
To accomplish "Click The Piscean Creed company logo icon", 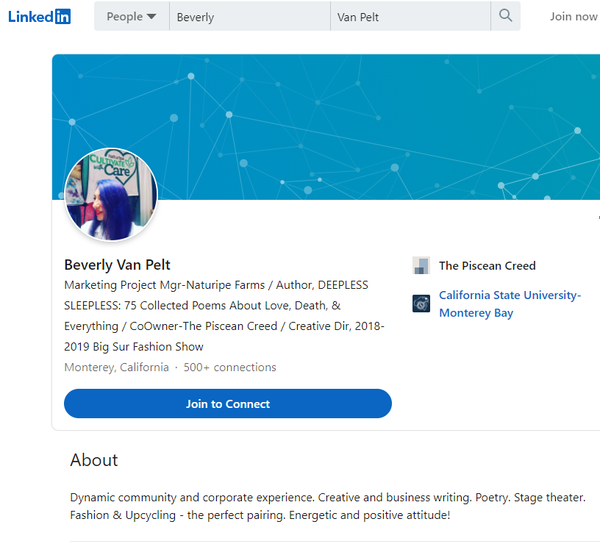I will coord(421,266).
